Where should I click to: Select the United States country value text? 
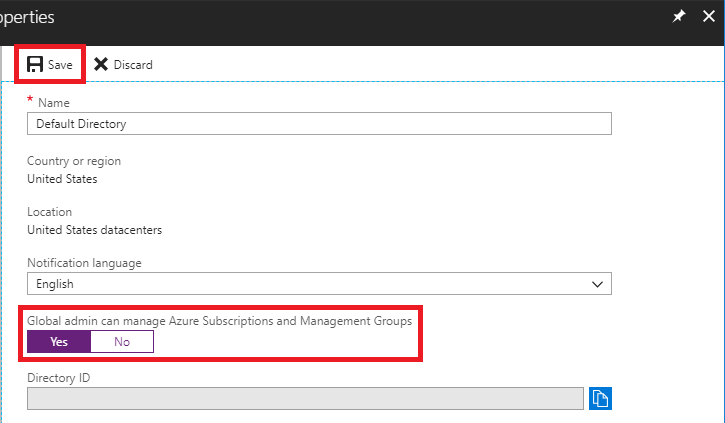click(62, 180)
